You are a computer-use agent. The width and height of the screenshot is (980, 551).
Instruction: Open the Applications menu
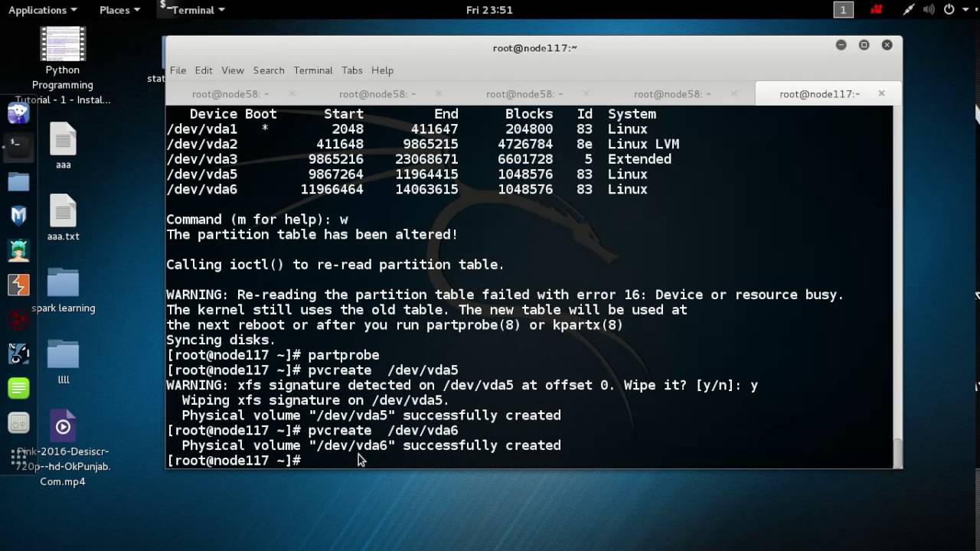[x=43, y=10]
